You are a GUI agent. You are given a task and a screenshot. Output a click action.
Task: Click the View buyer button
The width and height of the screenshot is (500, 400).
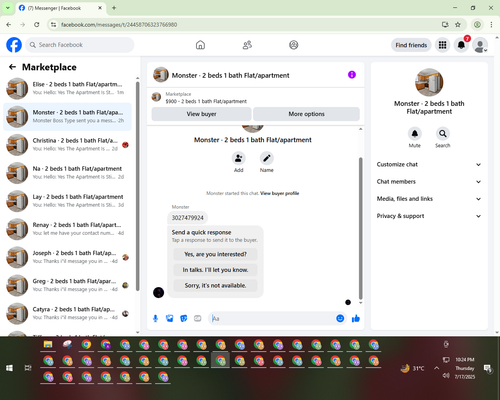point(201,114)
